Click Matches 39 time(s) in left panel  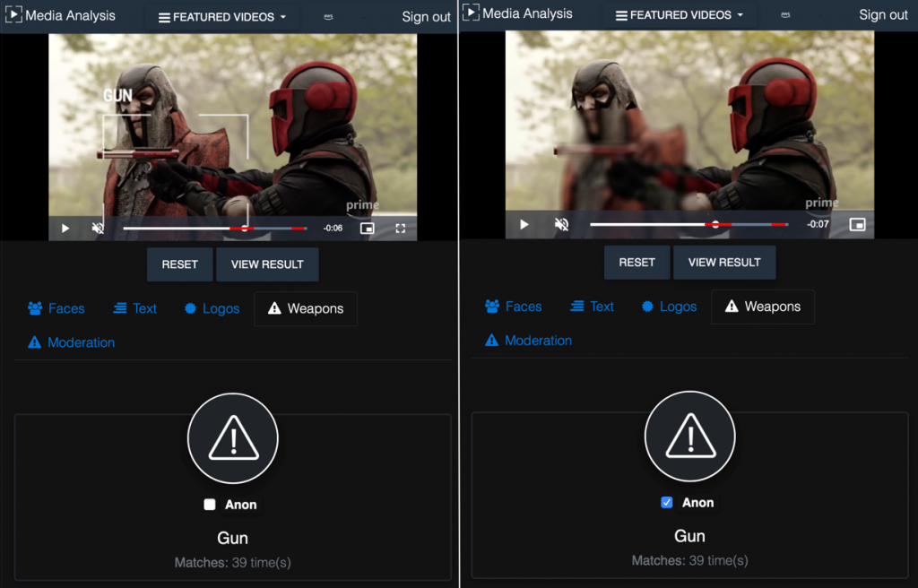click(232, 562)
